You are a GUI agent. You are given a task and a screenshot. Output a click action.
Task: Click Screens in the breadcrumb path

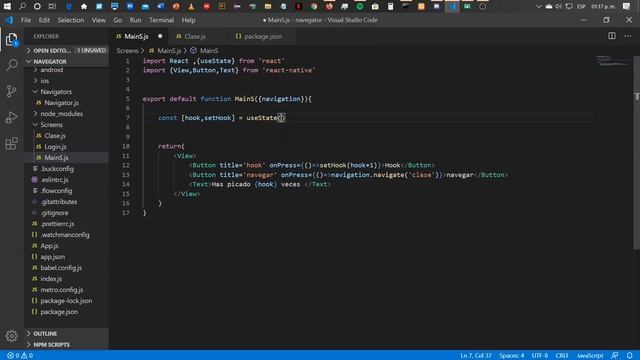[127, 51]
